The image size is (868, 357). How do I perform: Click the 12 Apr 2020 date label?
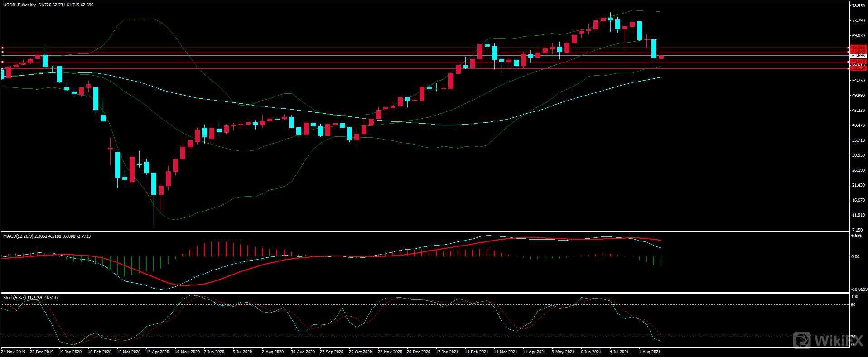pos(157,352)
